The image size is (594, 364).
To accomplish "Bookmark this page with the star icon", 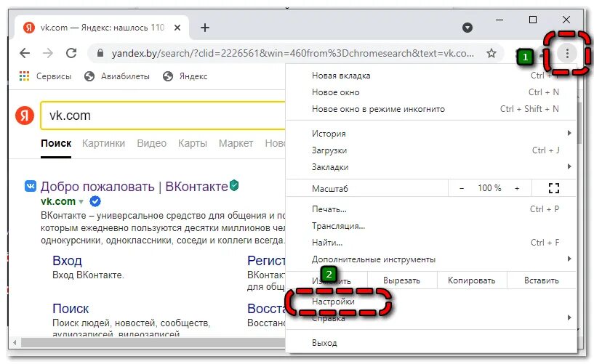I will [491, 53].
